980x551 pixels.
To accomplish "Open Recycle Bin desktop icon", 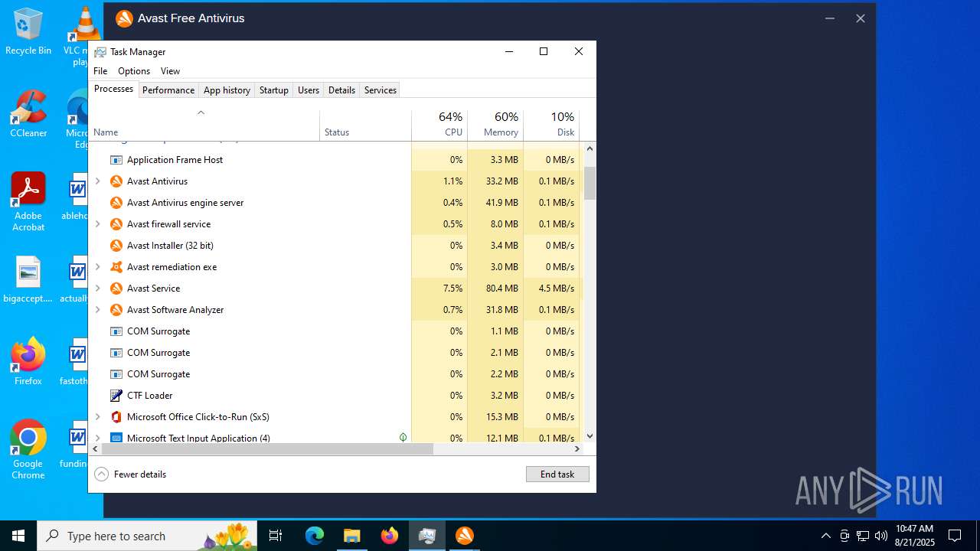I will coord(28,32).
